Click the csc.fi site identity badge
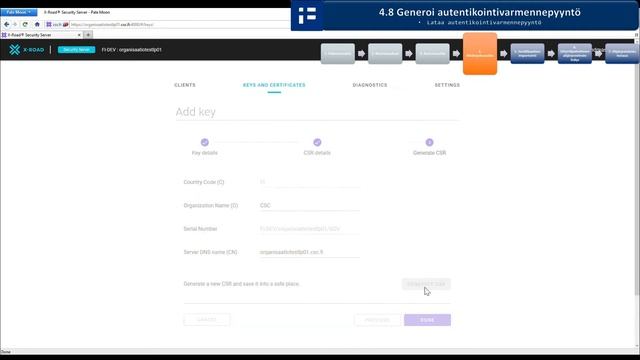640x360 pixels. pos(57,24)
